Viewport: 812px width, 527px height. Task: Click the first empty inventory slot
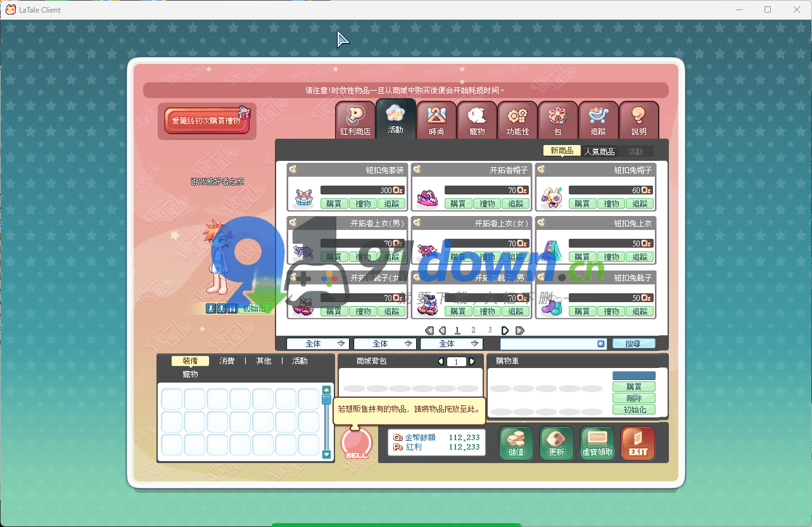(172, 400)
